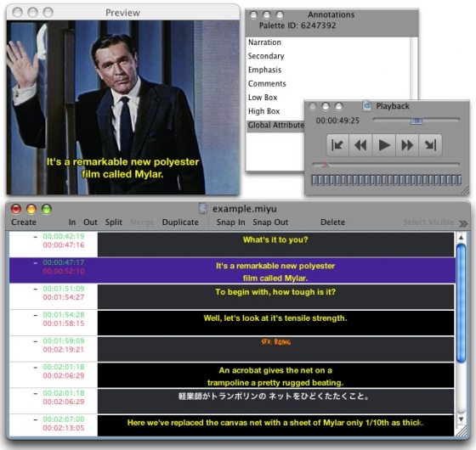Click the go-to-end playback button
This screenshot has width=476, height=450.
(x=430, y=145)
